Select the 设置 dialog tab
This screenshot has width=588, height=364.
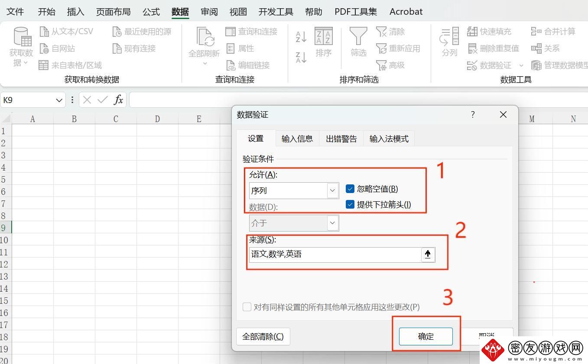coord(256,138)
